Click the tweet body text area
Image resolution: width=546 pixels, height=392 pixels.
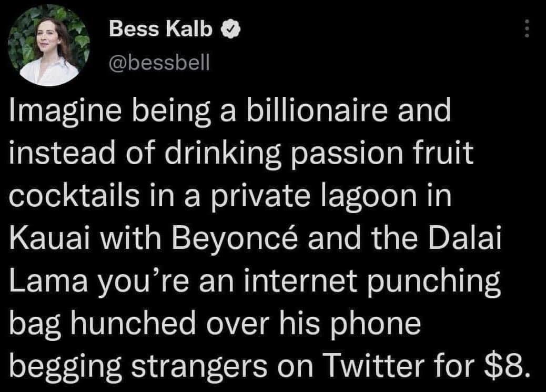pyautogui.click(x=263, y=237)
